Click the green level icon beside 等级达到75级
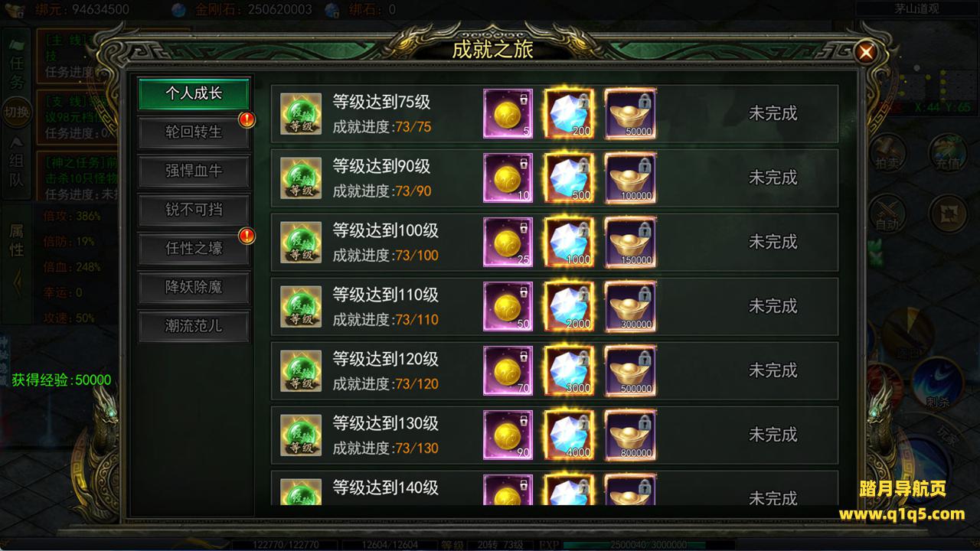Screen dimensions: 980x551 301,114
